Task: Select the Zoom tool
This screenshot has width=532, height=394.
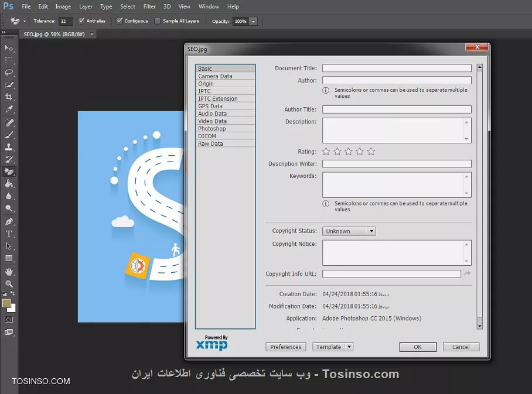Action: coord(9,284)
